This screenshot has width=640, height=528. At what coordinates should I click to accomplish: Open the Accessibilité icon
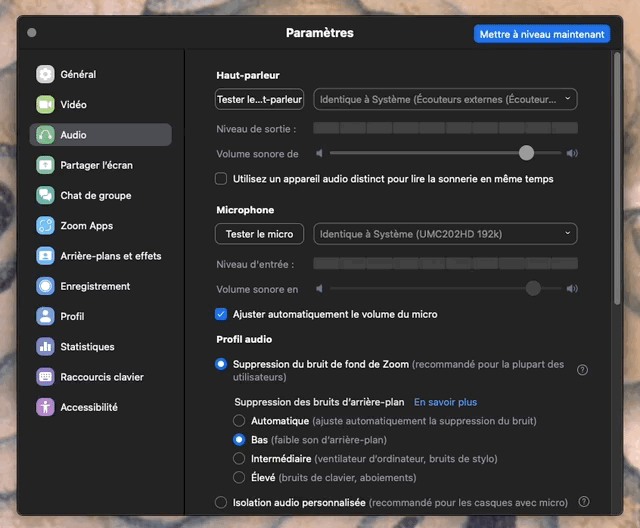[45, 407]
